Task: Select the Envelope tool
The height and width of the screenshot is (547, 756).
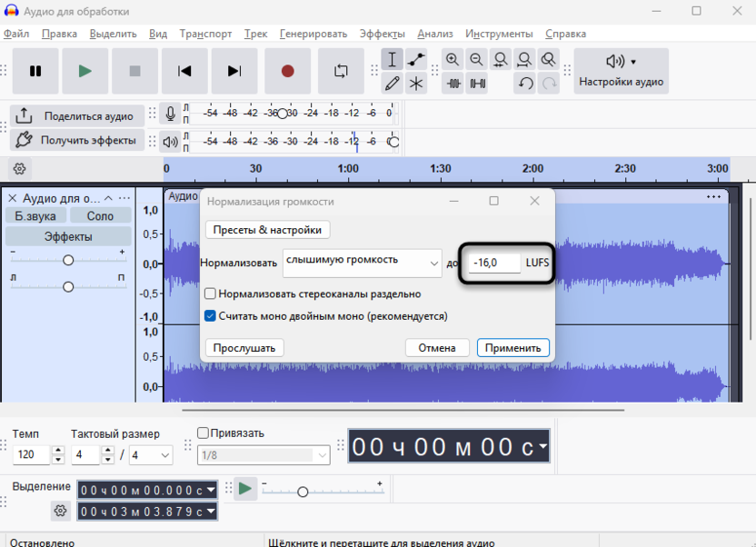Action: coord(416,58)
